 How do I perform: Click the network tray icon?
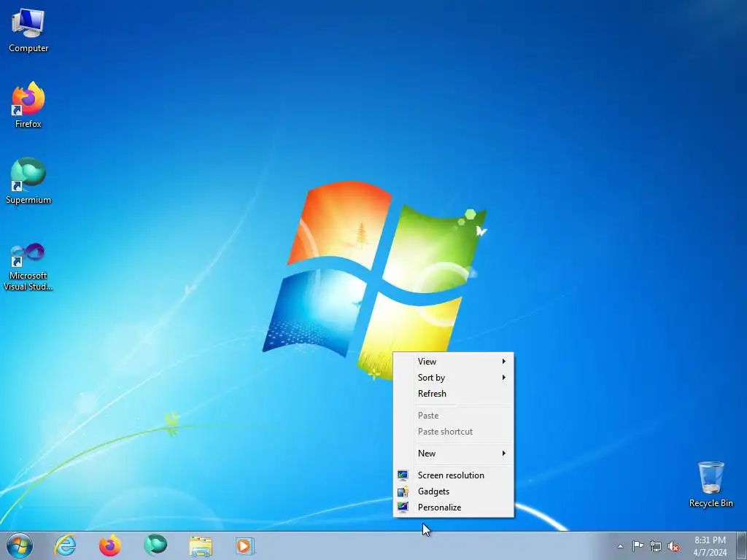pos(656,546)
